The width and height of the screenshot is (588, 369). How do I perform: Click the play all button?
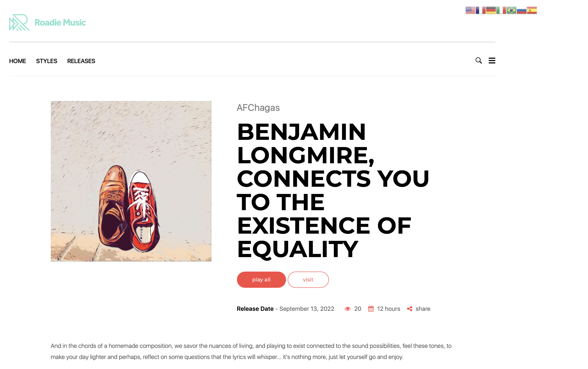coord(261,280)
